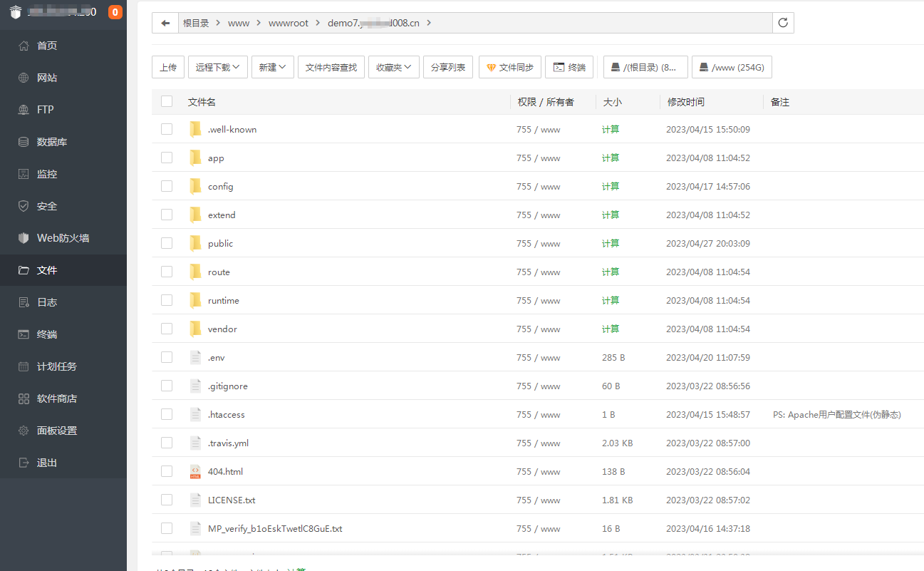Viewport: 924px width, 571px height.
Task: Check the checkbox next to the public folder
Action: click(x=166, y=242)
